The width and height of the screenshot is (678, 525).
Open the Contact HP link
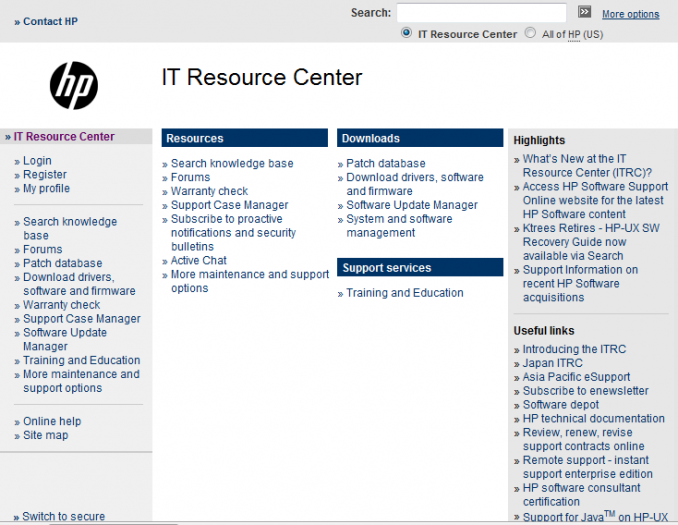50,22
